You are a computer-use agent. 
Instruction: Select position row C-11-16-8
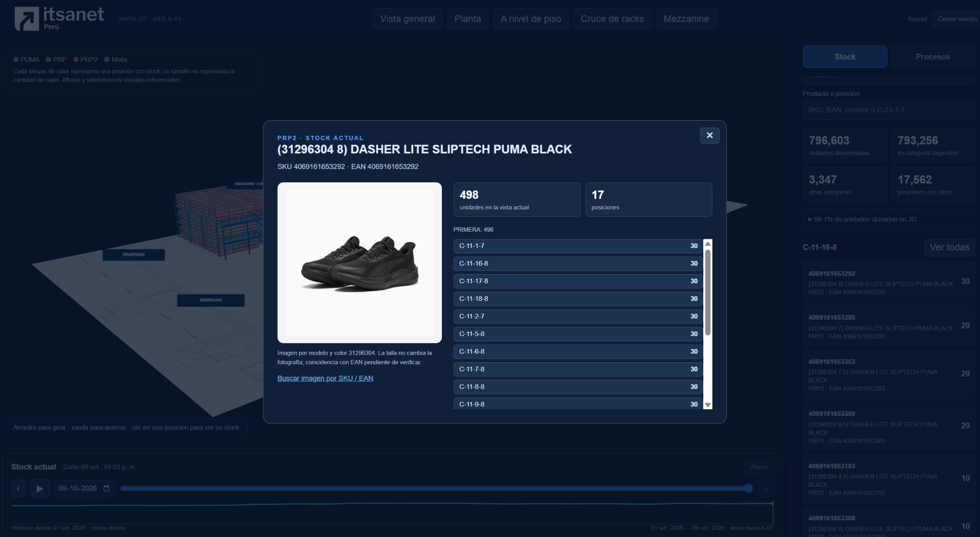pyautogui.click(x=578, y=264)
